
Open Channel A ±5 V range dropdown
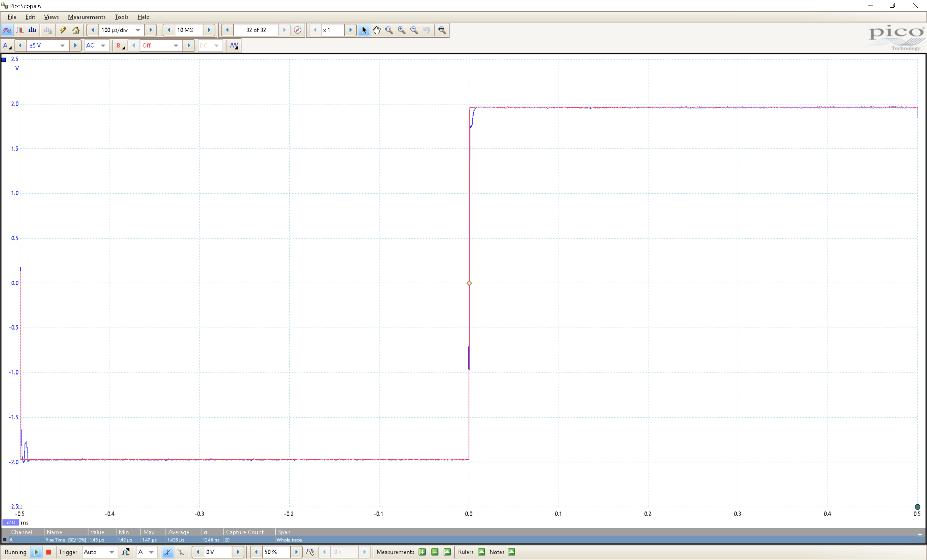(x=47, y=45)
